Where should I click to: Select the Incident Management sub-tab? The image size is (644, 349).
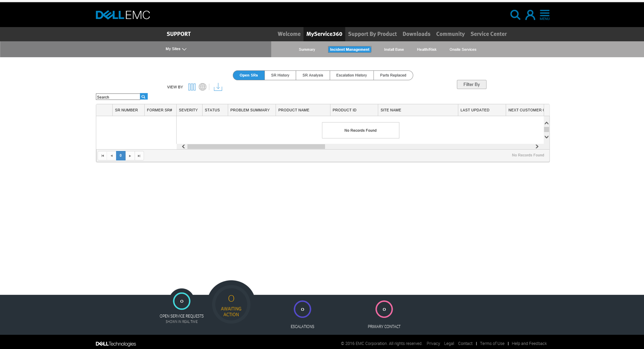click(x=349, y=49)
